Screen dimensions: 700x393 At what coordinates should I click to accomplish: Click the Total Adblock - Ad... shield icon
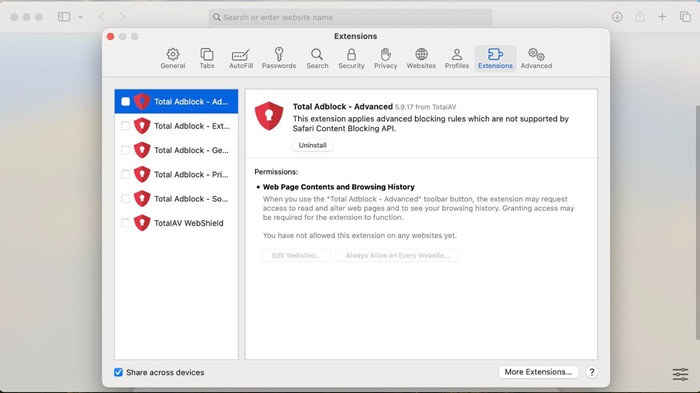tap(142, 102)
